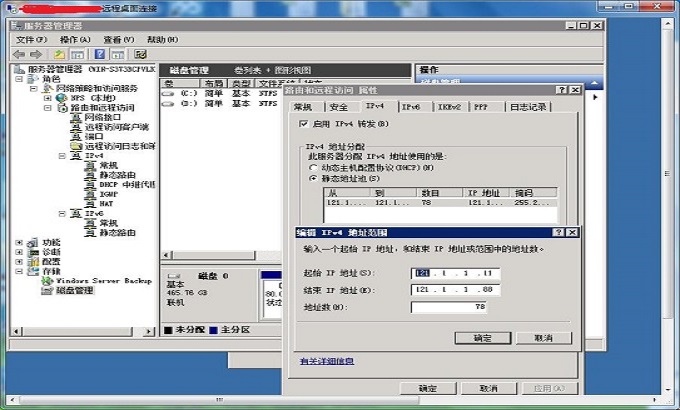Select 静态地址池 radio option

[312, 178]
